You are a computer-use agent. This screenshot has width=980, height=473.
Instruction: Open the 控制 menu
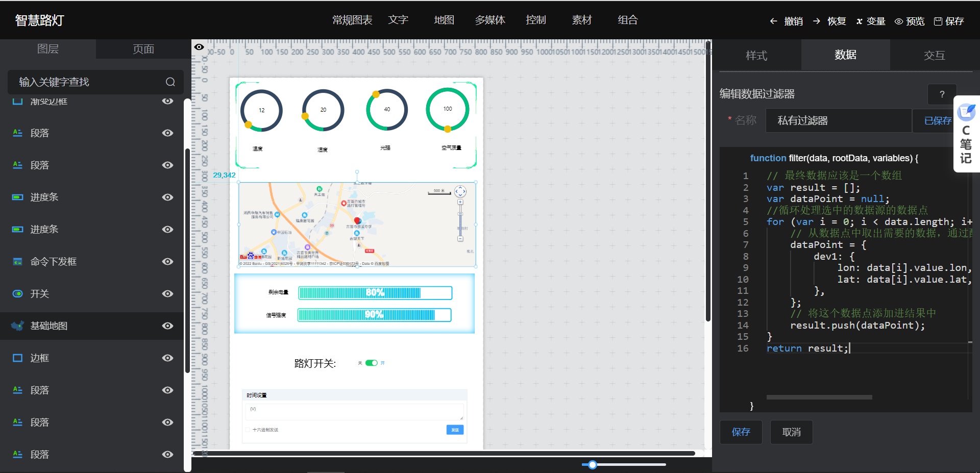[536, 20]
